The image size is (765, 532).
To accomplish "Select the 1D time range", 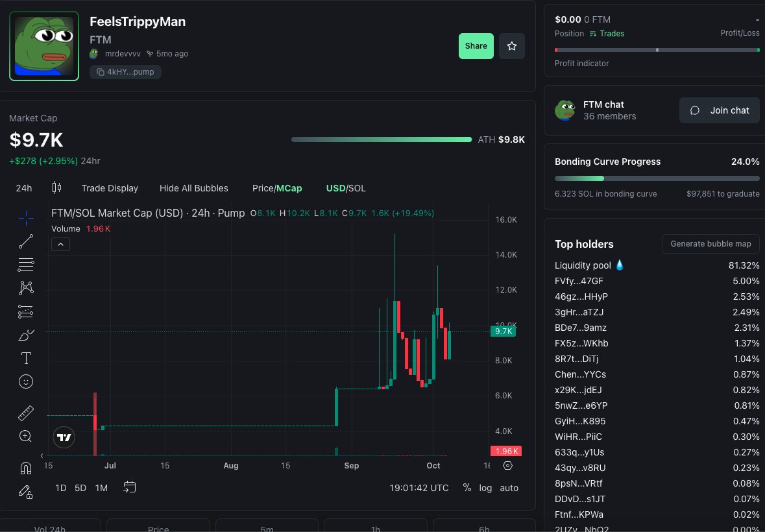I will pyautogui.click(x=60, y=488).
